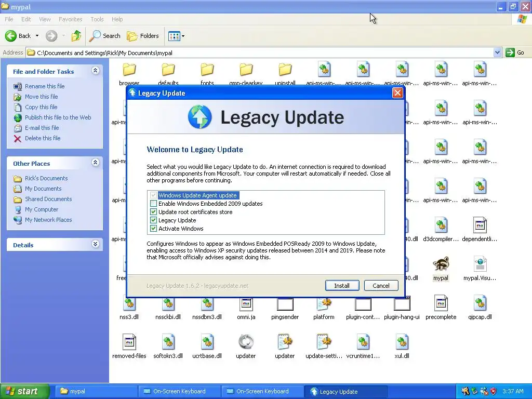Select the d3dcompiler... dll icon

click(441, 225)
